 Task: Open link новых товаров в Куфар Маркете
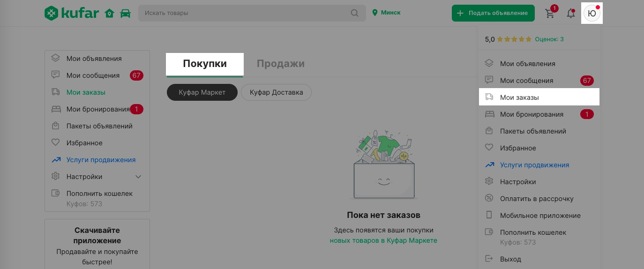click(x=383, y=240)
